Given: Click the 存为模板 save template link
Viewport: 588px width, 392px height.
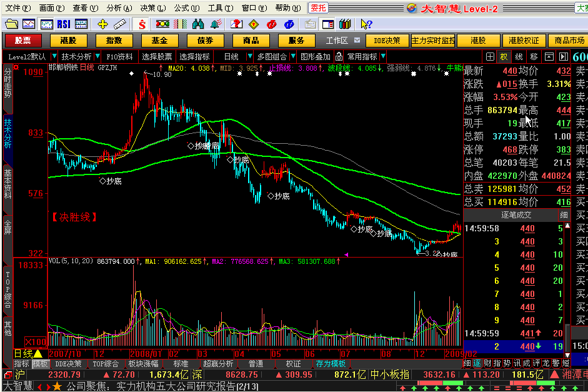Looking at the screenshot, I should coord(331,363).
